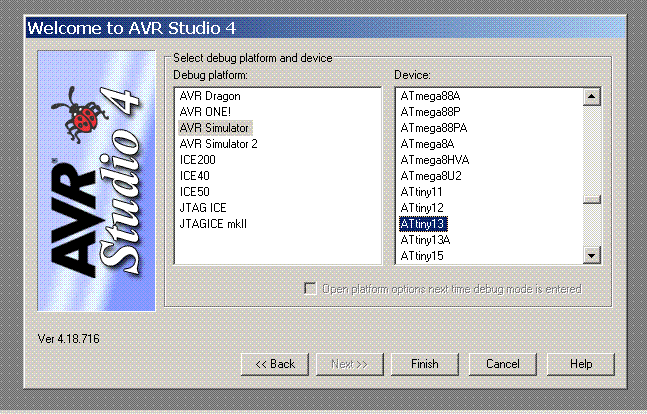Viewport: 647px width, 414px height.
Task: Select ICE200 debug platform
Action: (198, 160)
